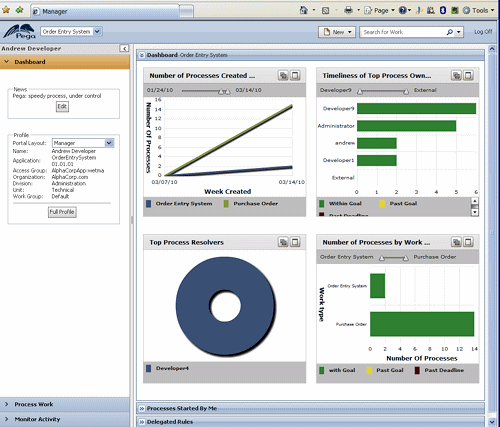Expand the Process Work section
The height and width of the screenshot is (427, 500).
coord(65,404)
